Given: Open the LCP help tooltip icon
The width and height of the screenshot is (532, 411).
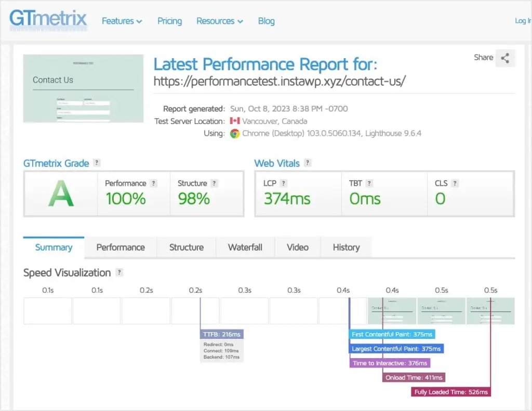Looking at the screenshot, I should point(284,183).
